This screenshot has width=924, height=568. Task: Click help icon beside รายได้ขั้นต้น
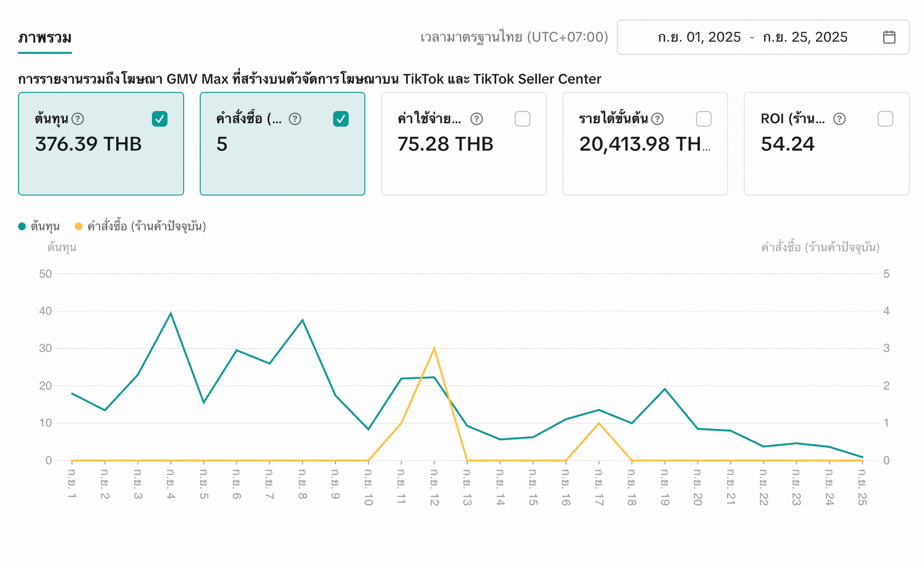(x=657, y=119)
